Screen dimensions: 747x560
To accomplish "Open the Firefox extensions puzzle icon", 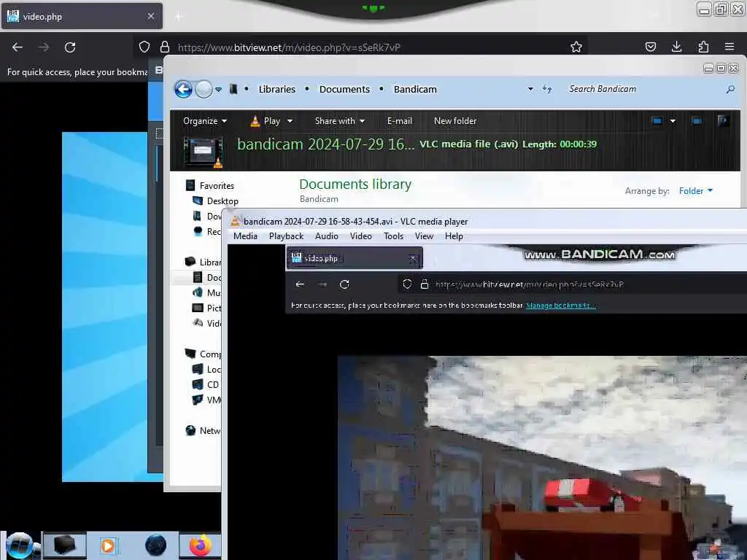I will pyautogui.click(x=703, y=47).
